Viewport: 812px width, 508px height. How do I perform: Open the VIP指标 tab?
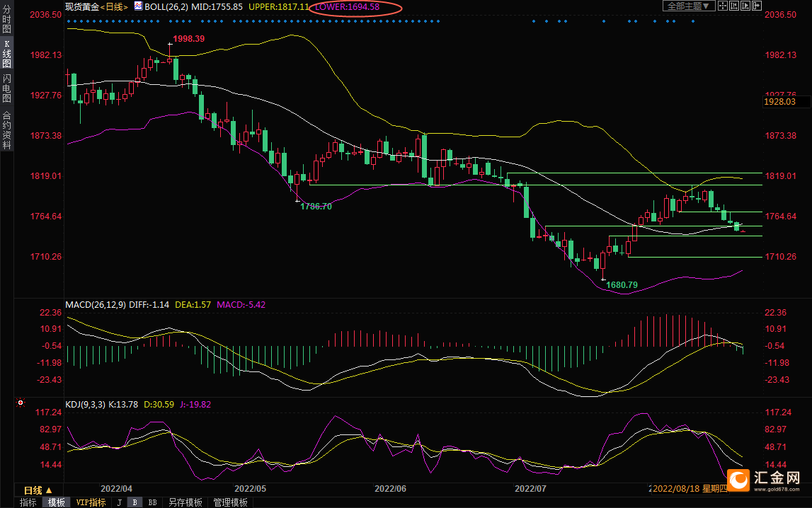click(91, 502)
